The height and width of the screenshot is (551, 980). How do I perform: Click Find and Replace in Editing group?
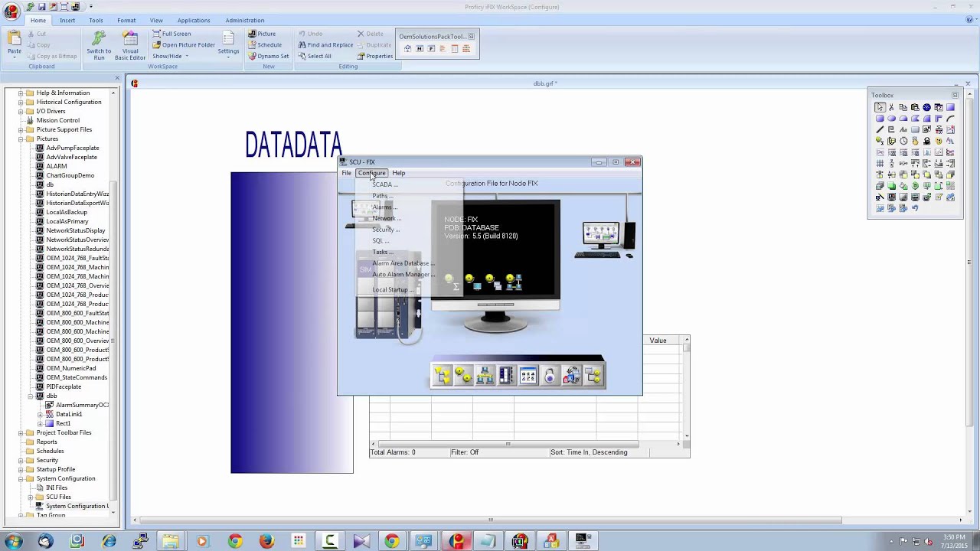[x=325, y=44]
